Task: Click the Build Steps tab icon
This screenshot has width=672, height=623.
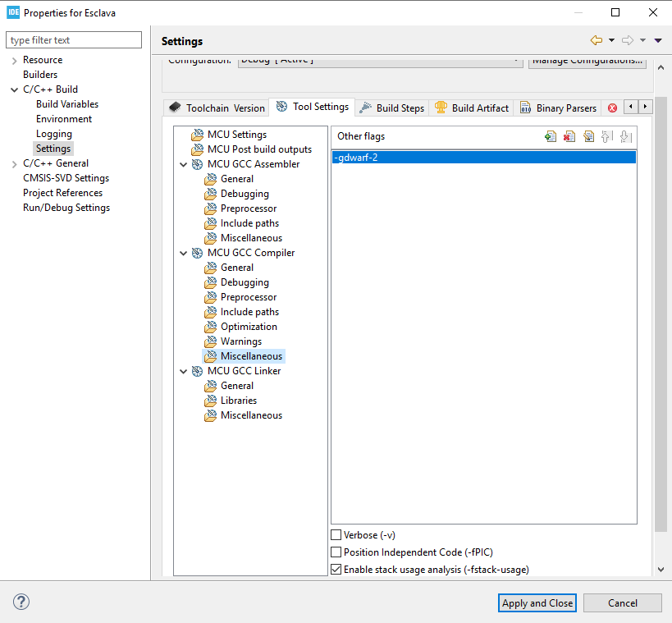Action: (365, 108)
